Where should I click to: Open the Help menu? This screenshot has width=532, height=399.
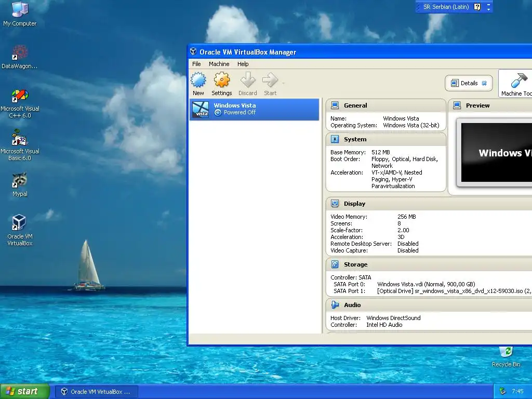click(x=243, y=64)
